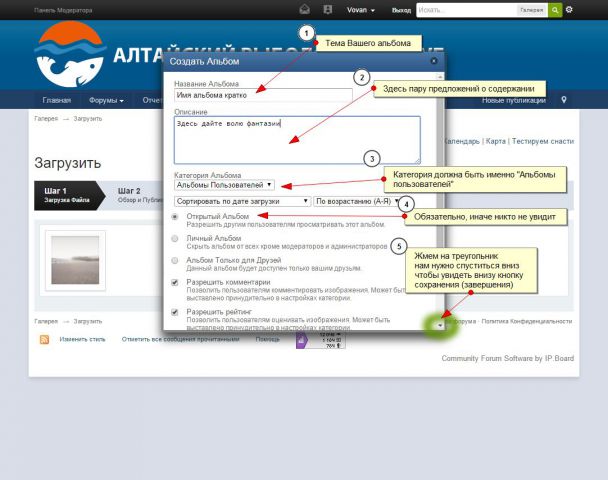
Task: Click the RSS feed icon
Action: [44, 340]
